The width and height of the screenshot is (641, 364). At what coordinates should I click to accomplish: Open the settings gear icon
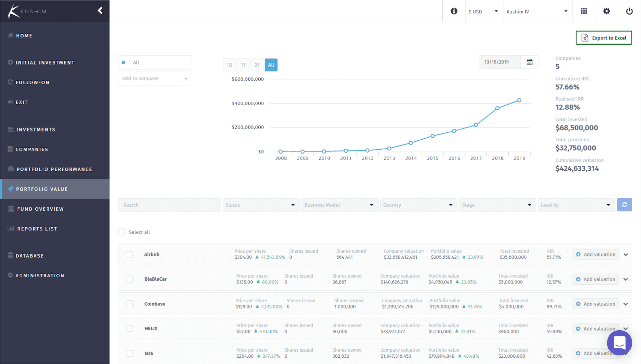click(x=606, y=11)
